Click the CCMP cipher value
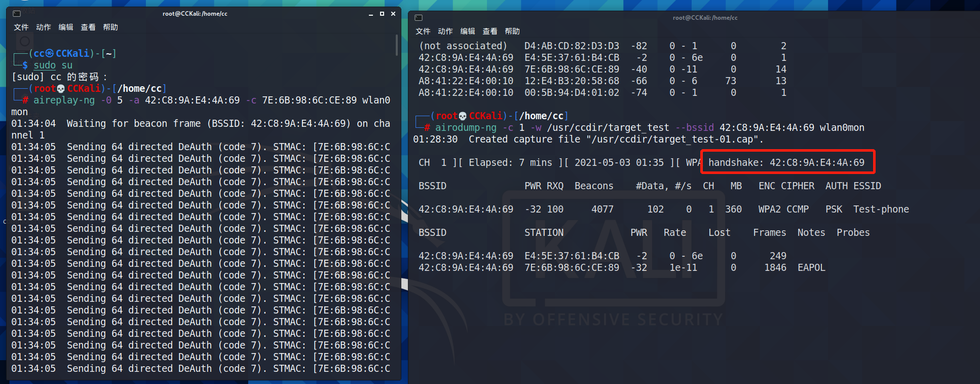Image resolution: width=980 pixels, height=384 pixels. point(798,209)
